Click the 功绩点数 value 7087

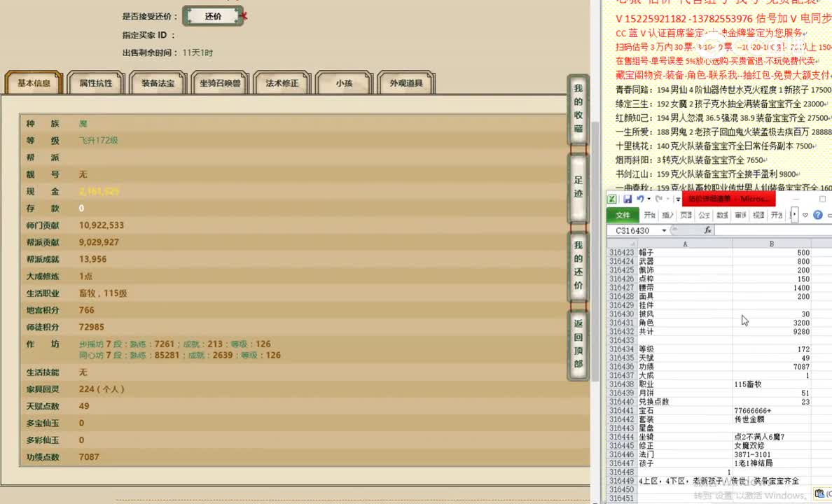point(89,457)
